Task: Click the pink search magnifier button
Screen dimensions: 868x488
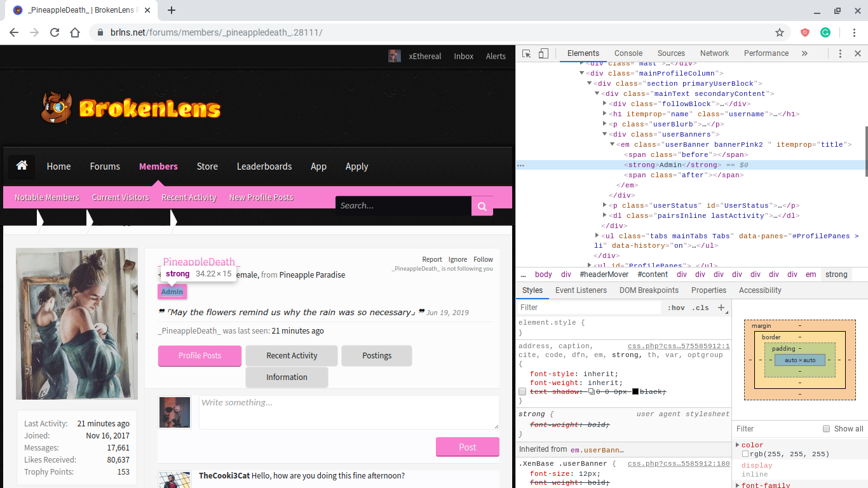Action: (x=482, y=206)
